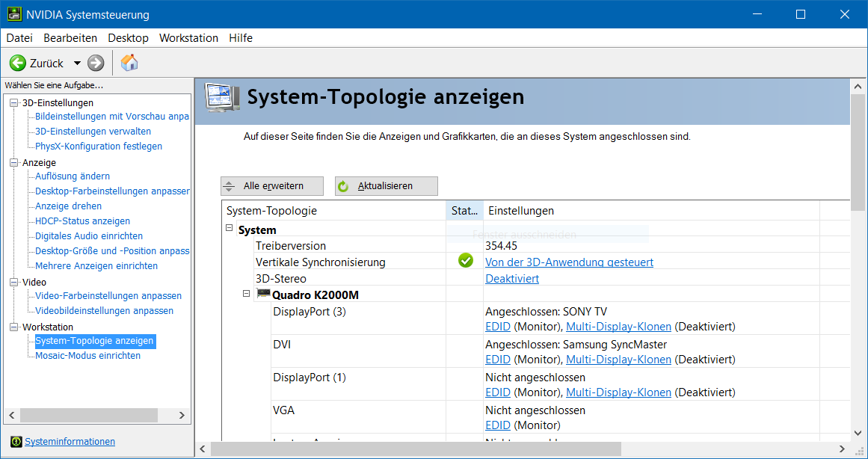Click the Aktualisieren refresh button
The width and height of the screenshot is (868, 459).
386,186
